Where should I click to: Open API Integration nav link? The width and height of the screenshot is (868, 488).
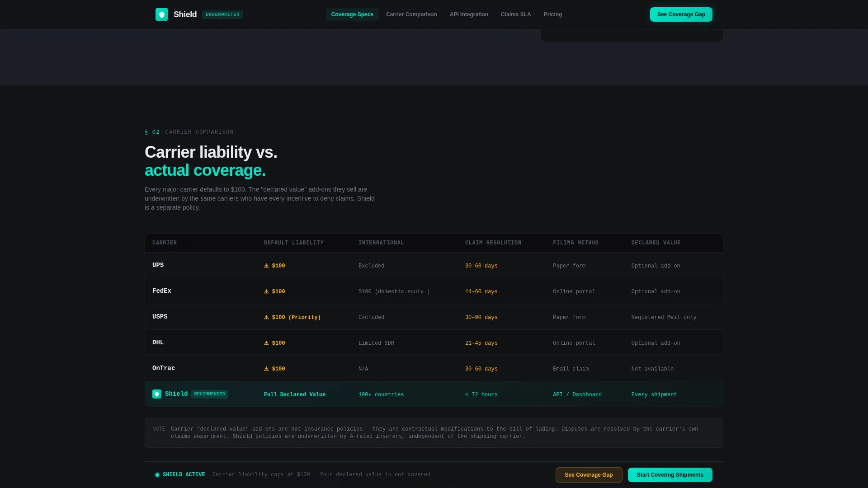point(469,14)
